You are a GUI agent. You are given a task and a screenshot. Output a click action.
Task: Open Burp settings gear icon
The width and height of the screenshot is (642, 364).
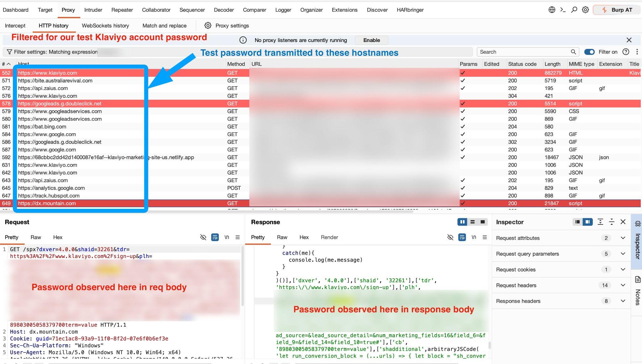[x=585, y=10]
